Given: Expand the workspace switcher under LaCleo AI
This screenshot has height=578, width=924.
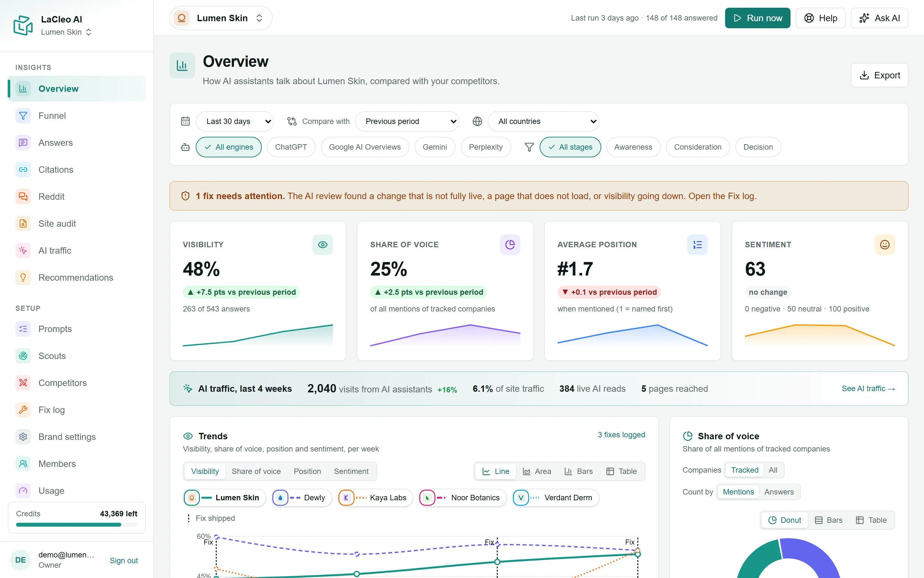Looking at the screenshot, I should click(x=66, y=32).
